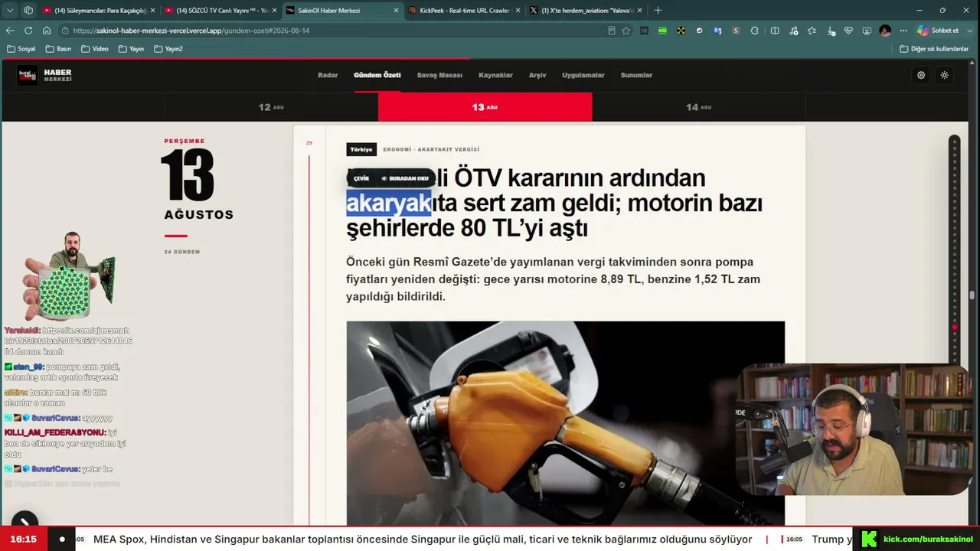Click the red dot on the article navigator
980x551 pixels.
[954, 328]
